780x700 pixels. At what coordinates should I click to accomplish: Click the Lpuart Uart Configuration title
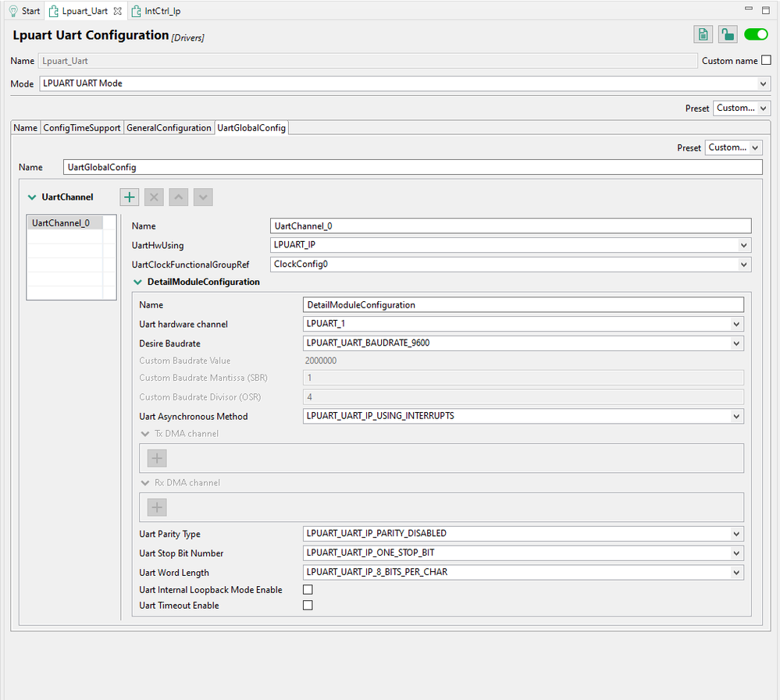[x=91, y=35]
